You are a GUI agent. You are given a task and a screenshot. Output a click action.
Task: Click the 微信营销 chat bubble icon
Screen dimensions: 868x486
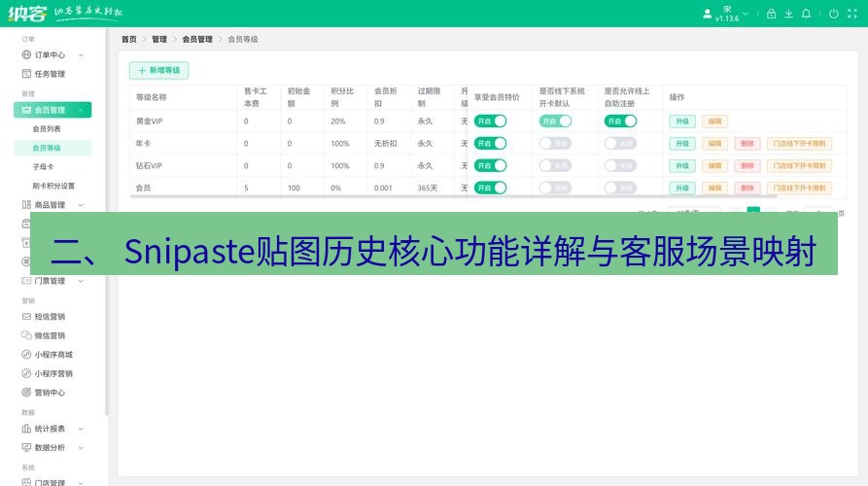tap(26, 335)
